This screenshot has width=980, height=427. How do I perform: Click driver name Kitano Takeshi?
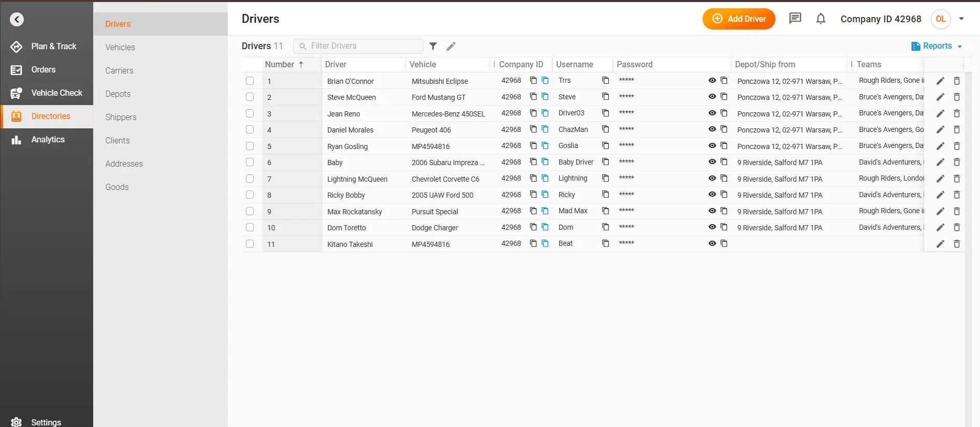point(350,244)
